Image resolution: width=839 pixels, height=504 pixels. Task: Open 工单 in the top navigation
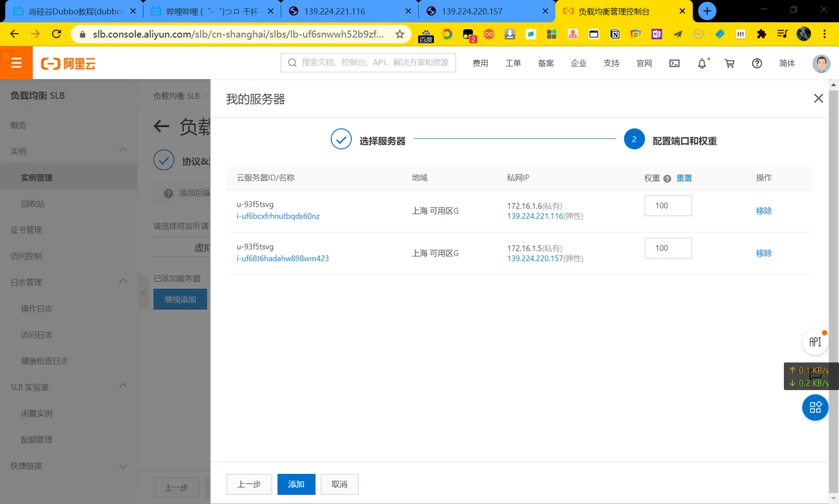pyautogui.click(x=513, y=63)
